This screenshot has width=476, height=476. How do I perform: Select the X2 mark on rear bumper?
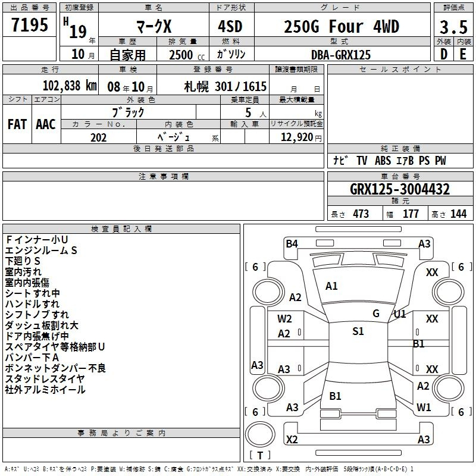292,439
